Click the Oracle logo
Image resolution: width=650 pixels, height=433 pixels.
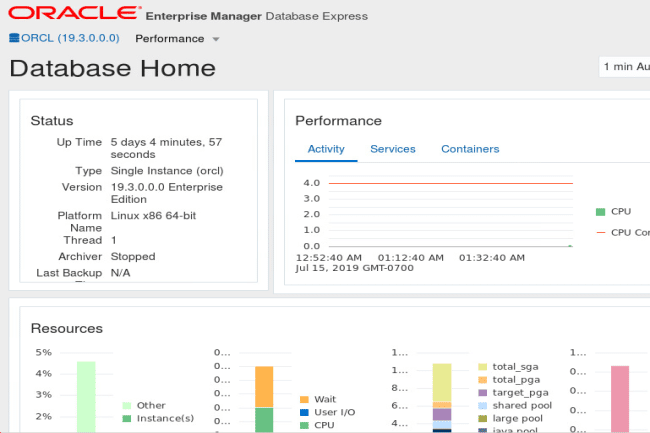point(74,13)
